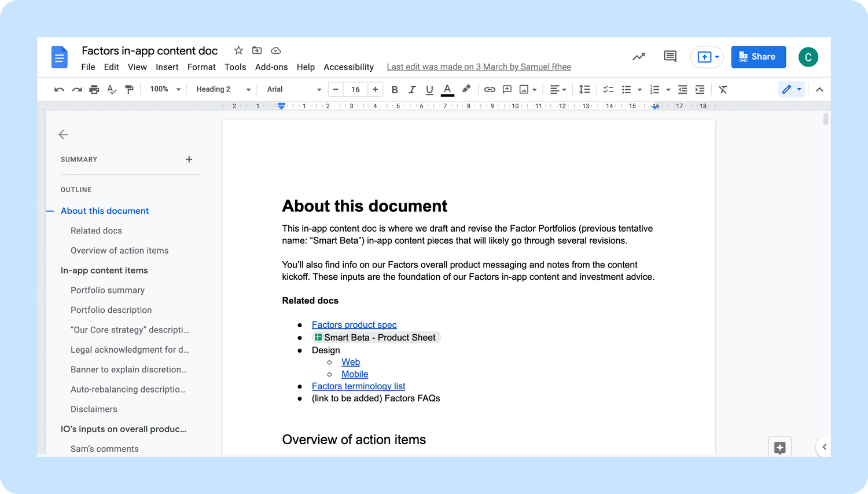Open line and paragraph spacing

point(584,89)
